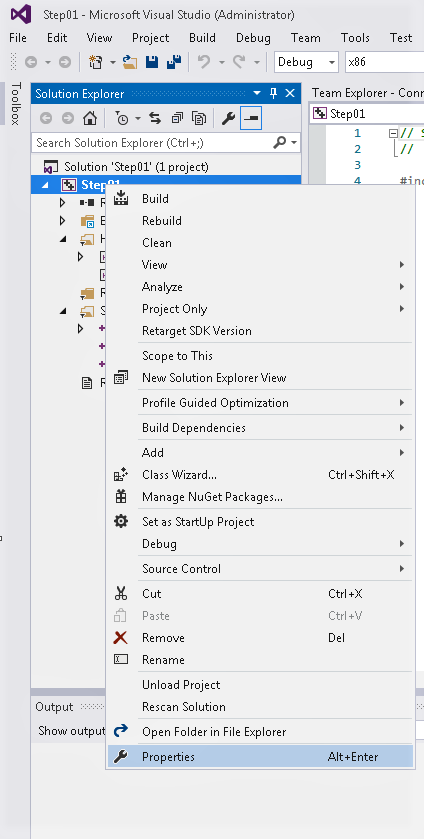This screenshot has width=424, height=839.
Task: Click the Home icon in Solution Explorer
Action: [90, 119]
